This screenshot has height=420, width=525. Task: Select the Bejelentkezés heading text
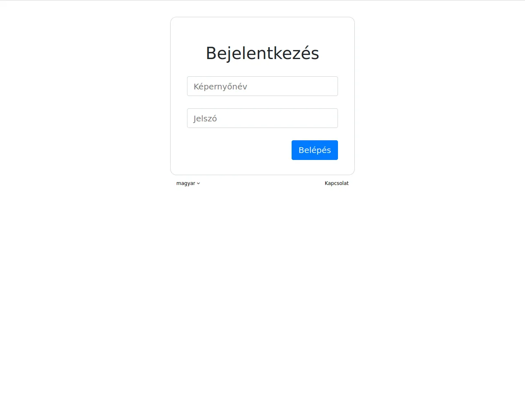coord(262,53)
